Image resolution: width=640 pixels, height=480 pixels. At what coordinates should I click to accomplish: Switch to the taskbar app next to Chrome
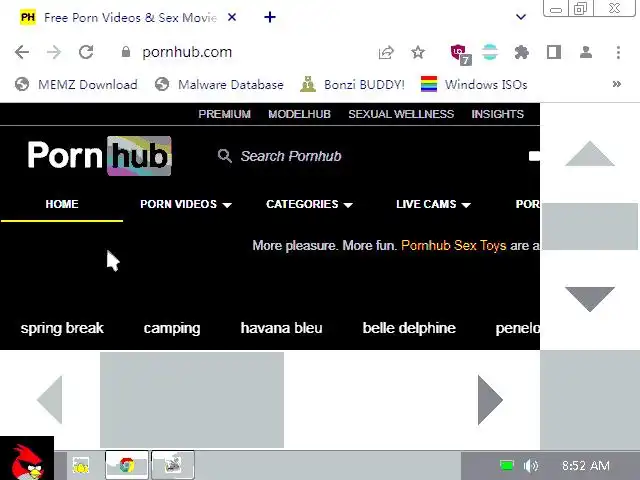tap(173, 465)
